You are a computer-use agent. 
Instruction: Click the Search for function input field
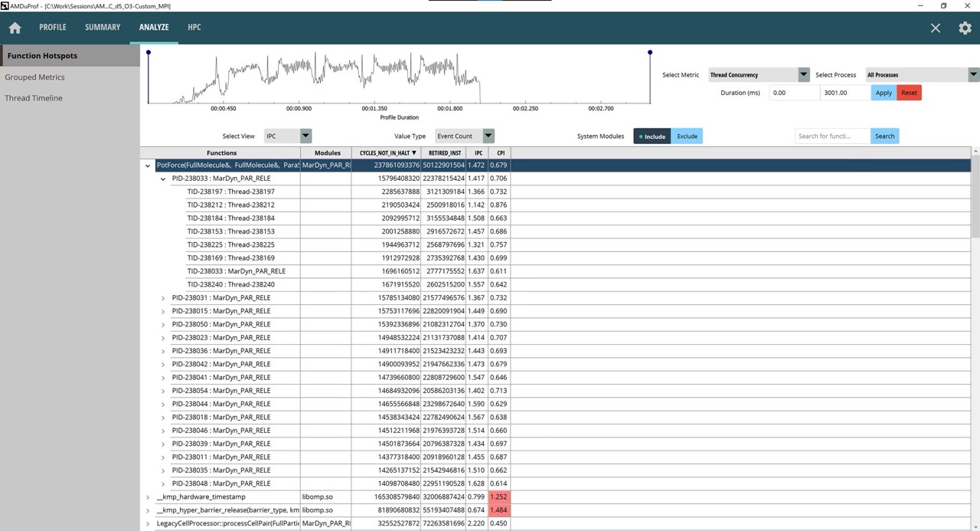tap(832, 136)
